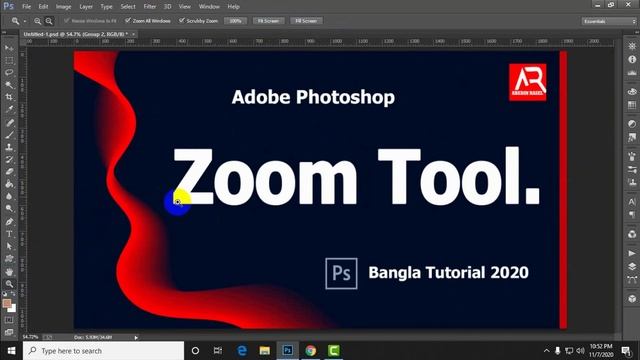Select the Lasso tool

tap(9, 73)
